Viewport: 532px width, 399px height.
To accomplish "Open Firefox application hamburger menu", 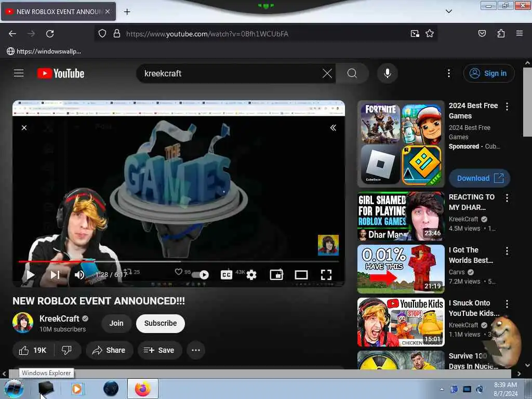I will [x=519, y=33].
